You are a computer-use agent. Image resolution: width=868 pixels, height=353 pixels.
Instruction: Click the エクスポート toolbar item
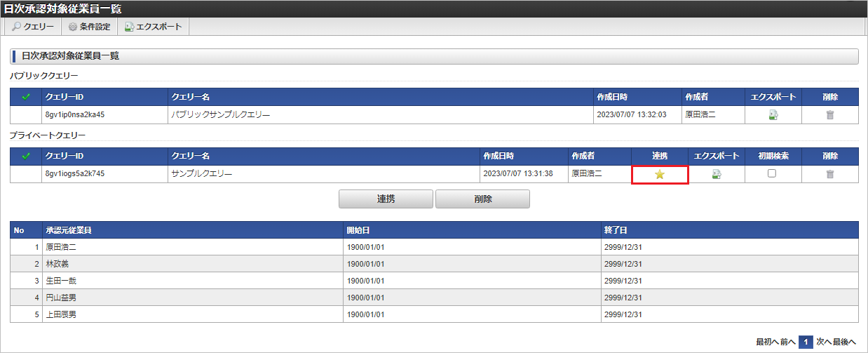point(153,27)
